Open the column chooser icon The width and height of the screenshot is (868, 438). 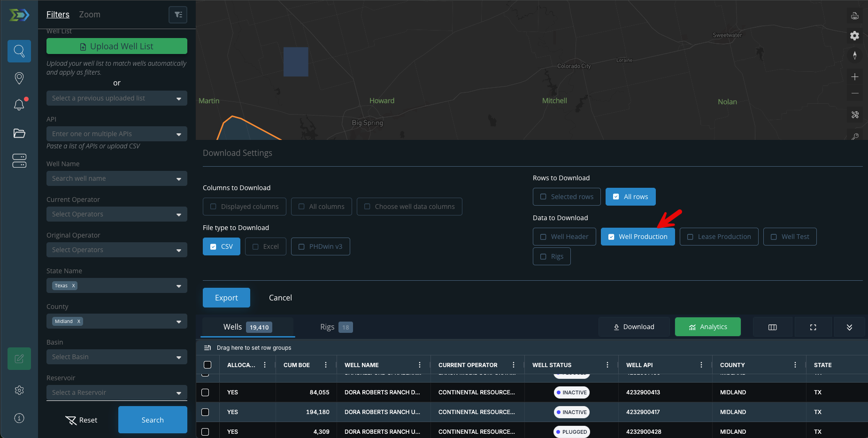(773, 327)
